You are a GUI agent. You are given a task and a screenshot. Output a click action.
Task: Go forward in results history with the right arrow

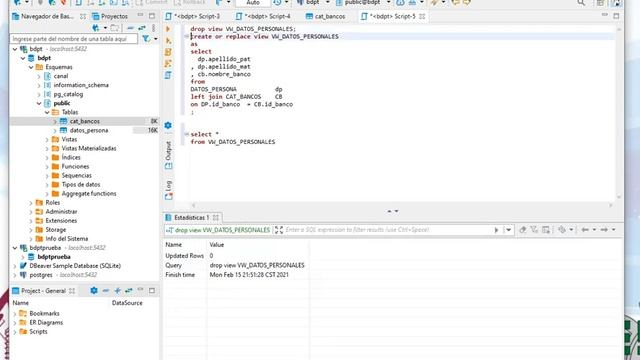click(x=604, y=230)
